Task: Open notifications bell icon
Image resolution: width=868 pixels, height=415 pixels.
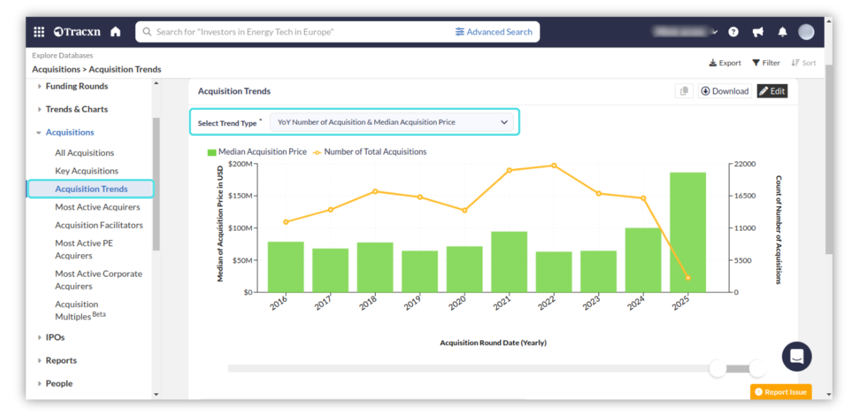Action: [783, 32]
